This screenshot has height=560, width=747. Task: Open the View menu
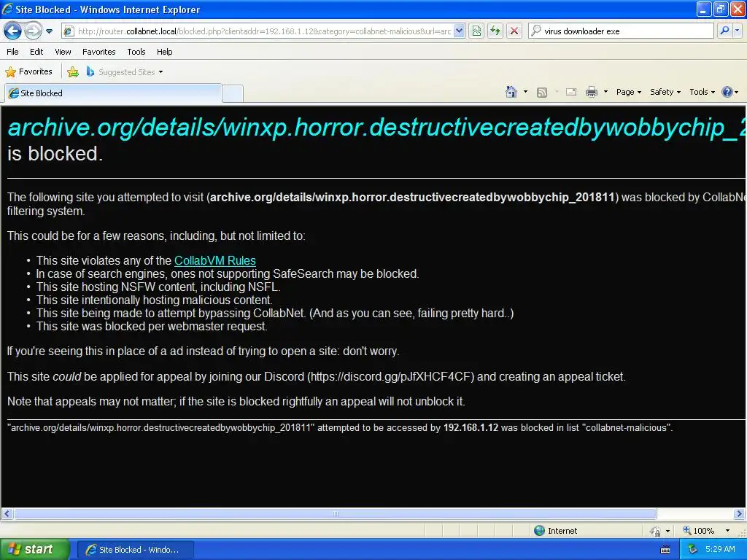click(x=63, y=52)
